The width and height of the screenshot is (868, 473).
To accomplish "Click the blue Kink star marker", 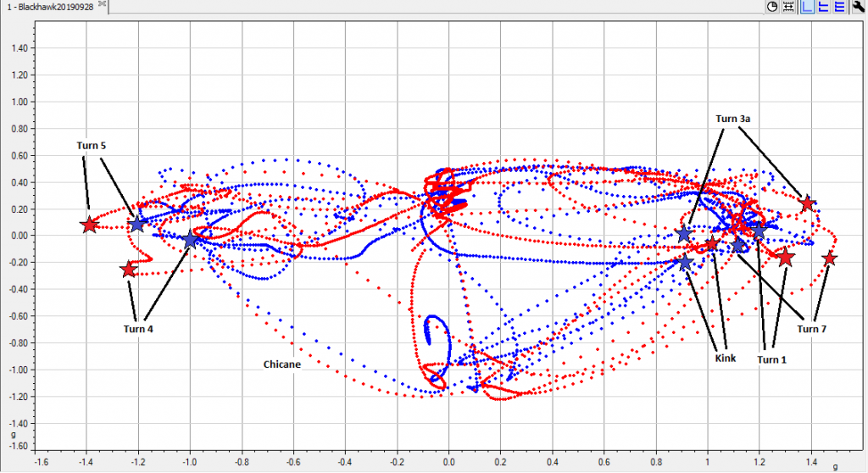I will coord(685,264).
